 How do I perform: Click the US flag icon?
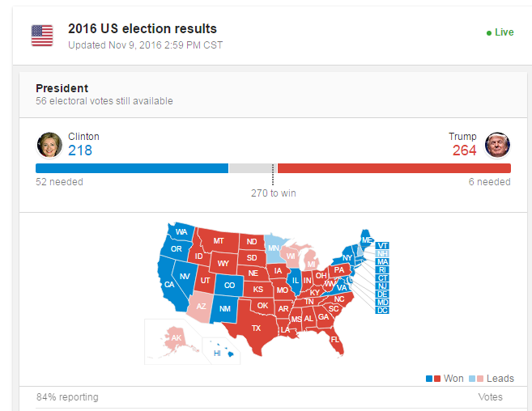tap(42, 35)
